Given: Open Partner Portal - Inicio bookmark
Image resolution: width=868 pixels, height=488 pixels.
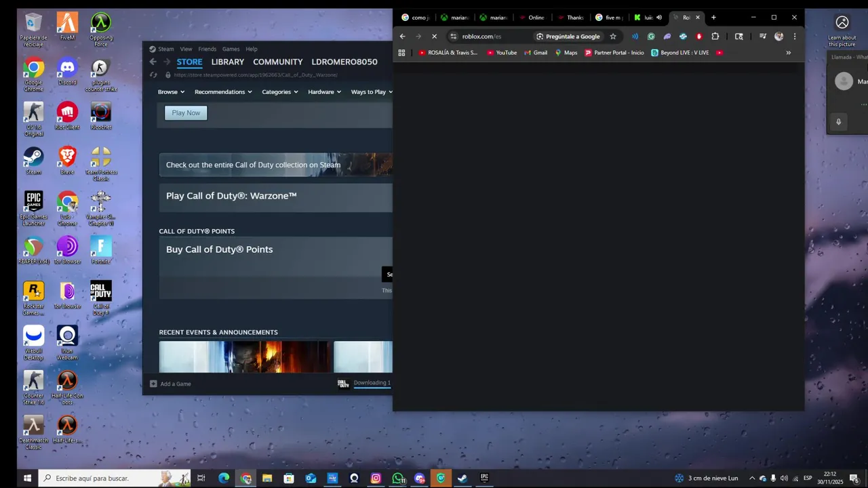Looking at the screenshot, I should tap(614, 53).
